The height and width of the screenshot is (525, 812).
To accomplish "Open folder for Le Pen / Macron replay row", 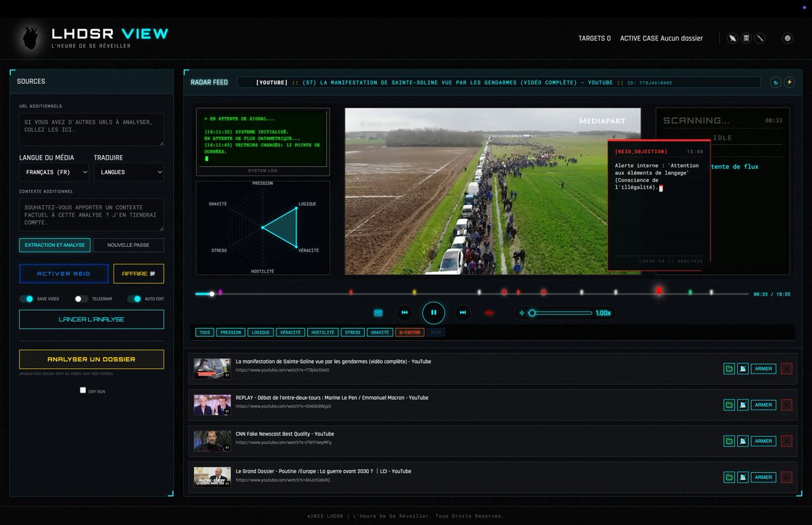I will click(729, 405).
